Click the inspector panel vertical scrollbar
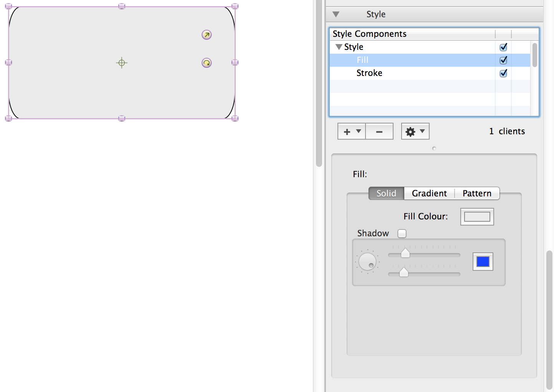The width and height of the screenshot is (554, 392). [x=549, y=320]
